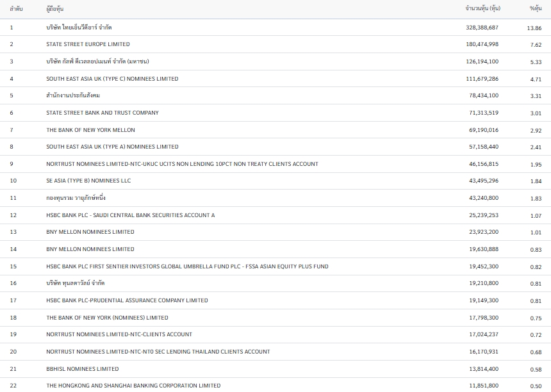Click percent value 3.31
The height and width of the screenshot is (392, 551).
(536, 96)
